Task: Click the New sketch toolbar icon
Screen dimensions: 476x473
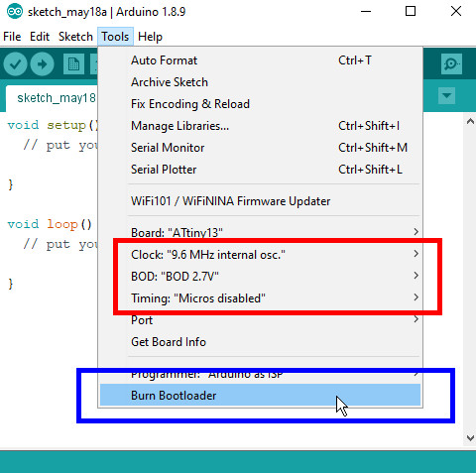Action: pos(73,63)
